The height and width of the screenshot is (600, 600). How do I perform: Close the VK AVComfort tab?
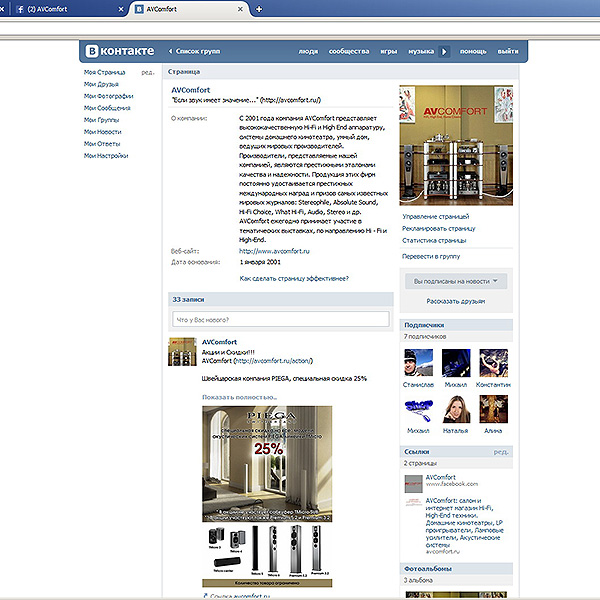click(240, 9)
